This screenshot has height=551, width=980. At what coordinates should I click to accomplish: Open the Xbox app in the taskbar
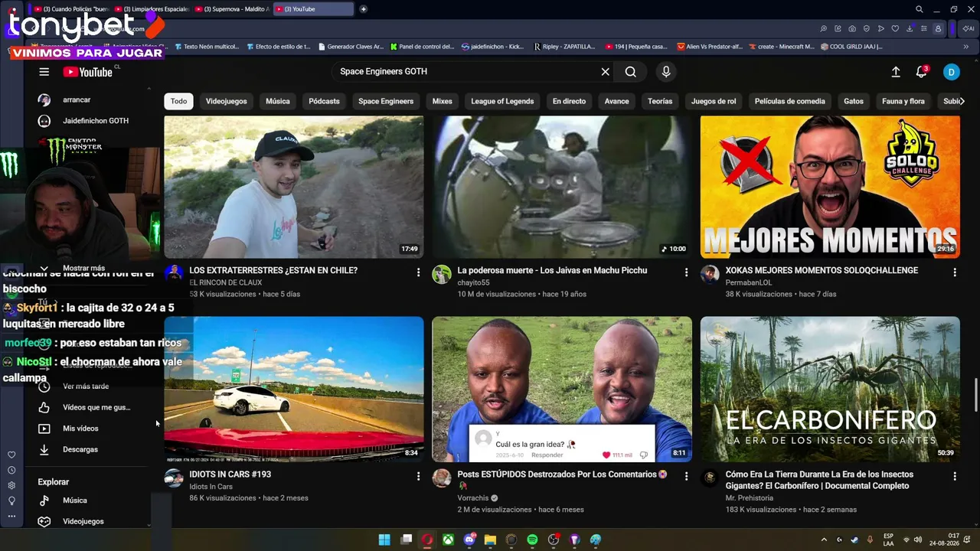pos(448,540)
